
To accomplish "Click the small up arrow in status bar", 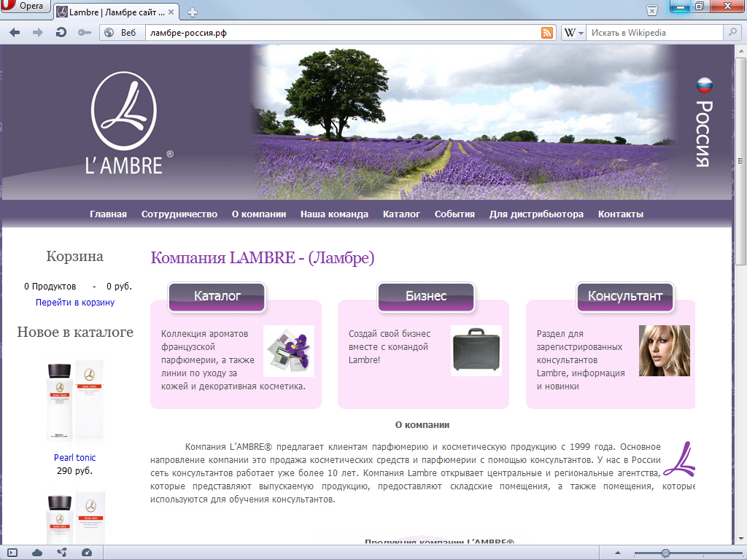I will 618,553.
